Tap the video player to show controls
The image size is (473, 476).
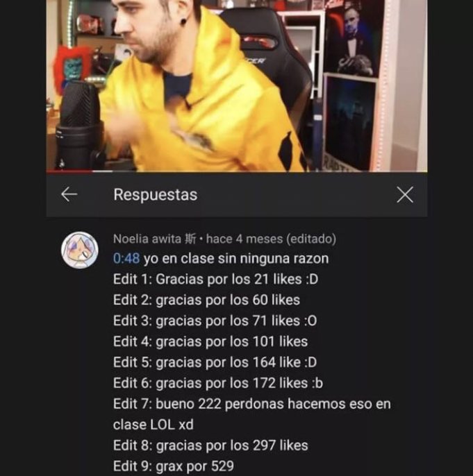[237, 85]
